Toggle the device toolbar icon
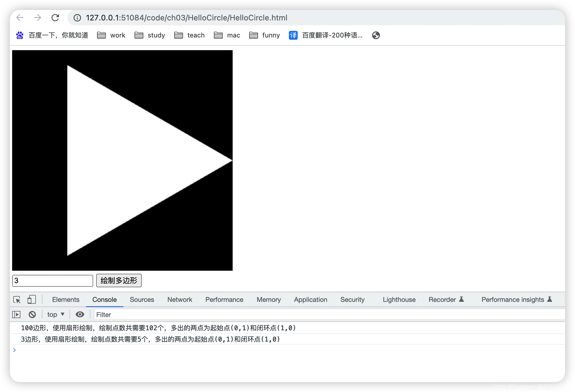This screenshot has width=575, height=392. coord(31,300)
